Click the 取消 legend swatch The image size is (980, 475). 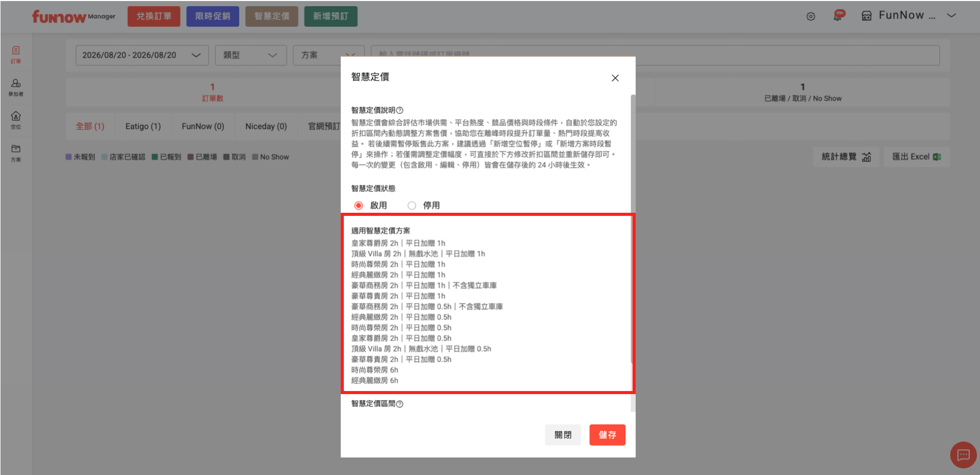[x=226, y=157]
